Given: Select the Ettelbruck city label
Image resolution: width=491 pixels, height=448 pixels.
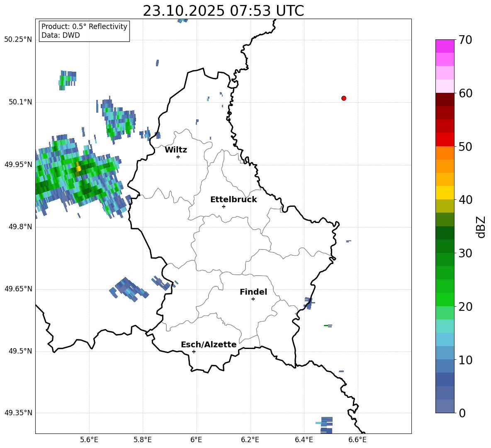Looking at the screenshot, I should 233,200.
